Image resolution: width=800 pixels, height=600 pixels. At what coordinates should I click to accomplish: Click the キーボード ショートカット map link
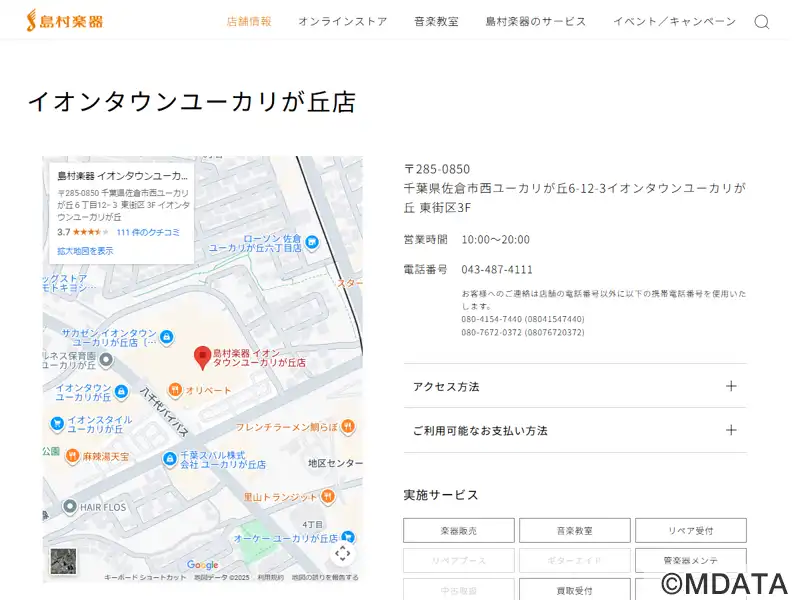tap(145, 577)
